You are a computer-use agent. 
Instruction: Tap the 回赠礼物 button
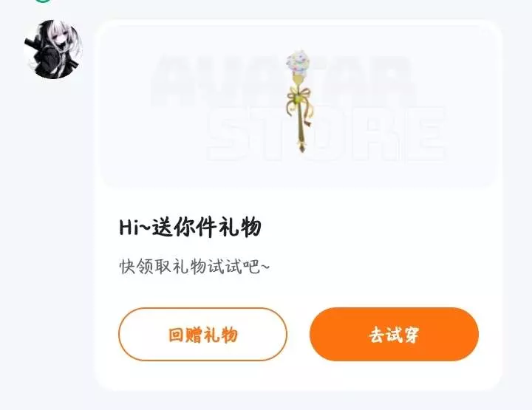pyautogui.click(x=203, y=335)
